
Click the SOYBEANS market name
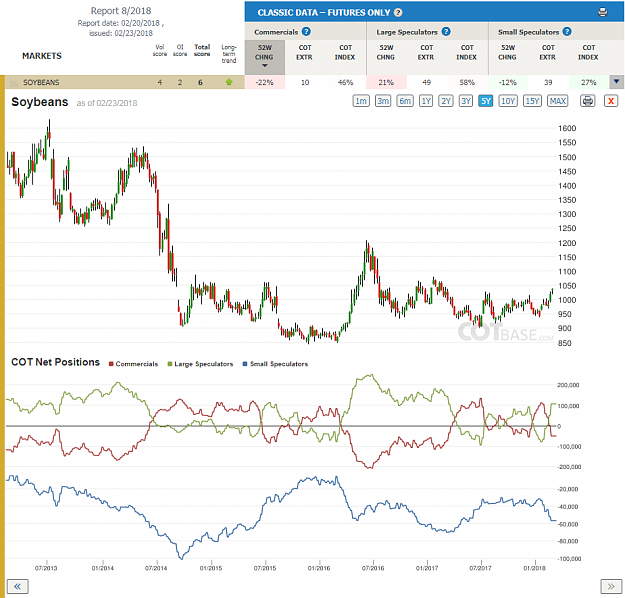tap(41, 83)
